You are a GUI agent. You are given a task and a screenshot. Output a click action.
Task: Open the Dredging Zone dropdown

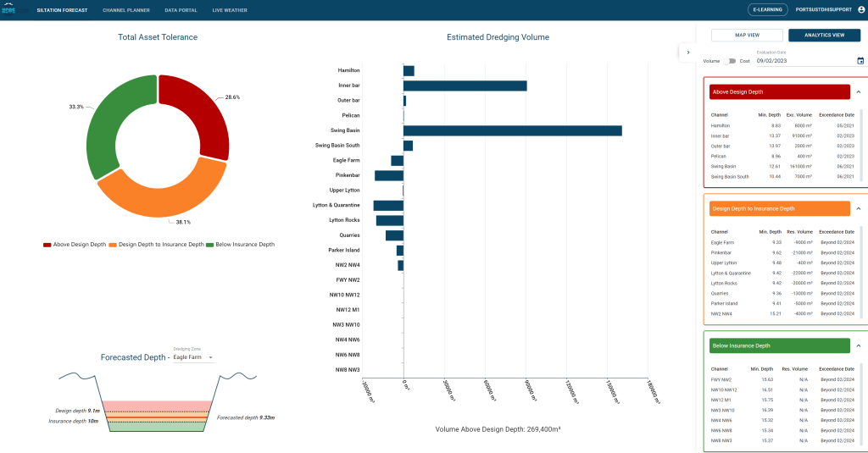point(193,357)
